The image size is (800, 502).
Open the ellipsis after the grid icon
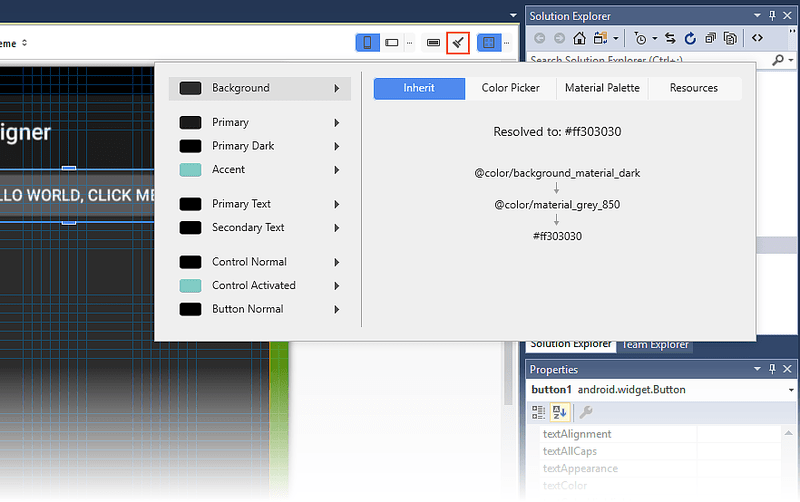(x=507, y=43)
